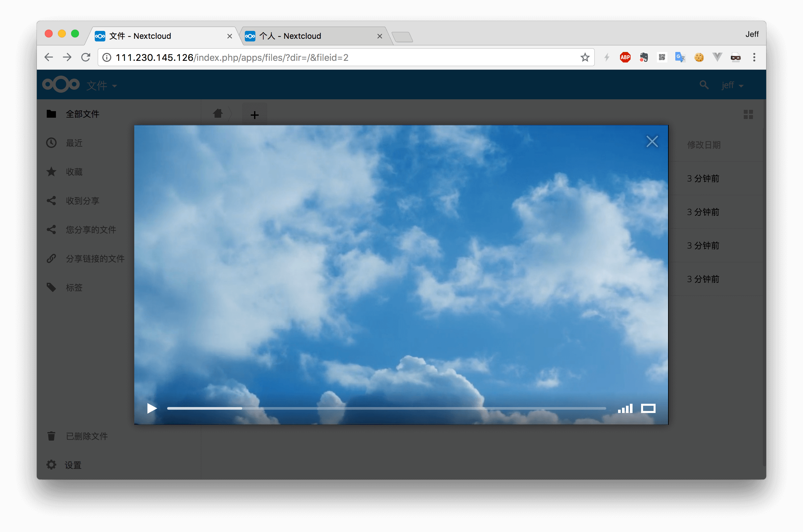Close the 个人 - Nextcloud tab
Image resolution: width=803 pixels, height=532 pixels.
[379, 36]
